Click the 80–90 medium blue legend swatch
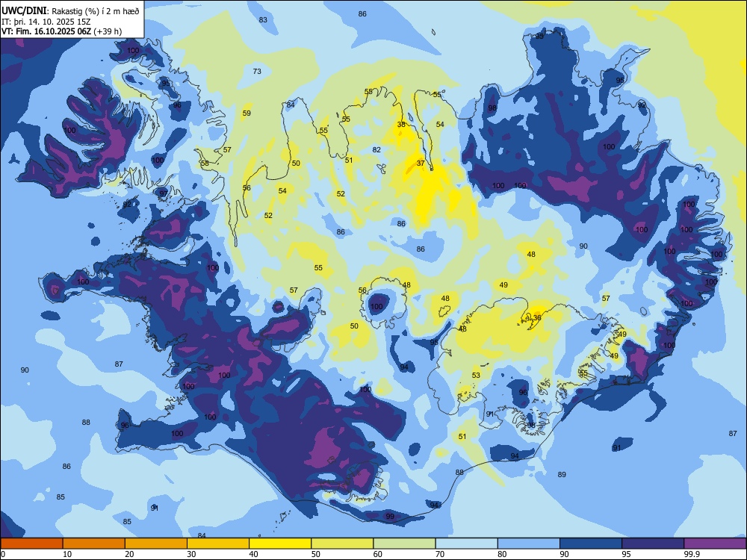747x560 pixels. (528, 544)
